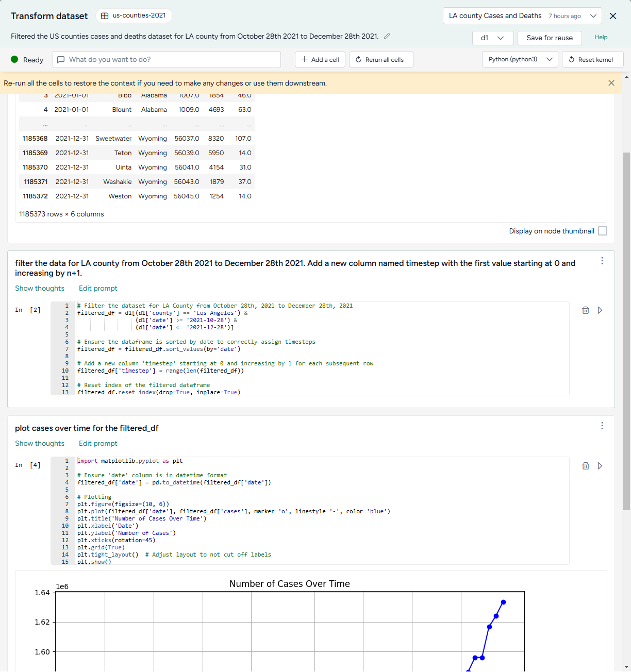Run the matplotlib plot cell
The image size is (631, 672).
click(600, 466)
